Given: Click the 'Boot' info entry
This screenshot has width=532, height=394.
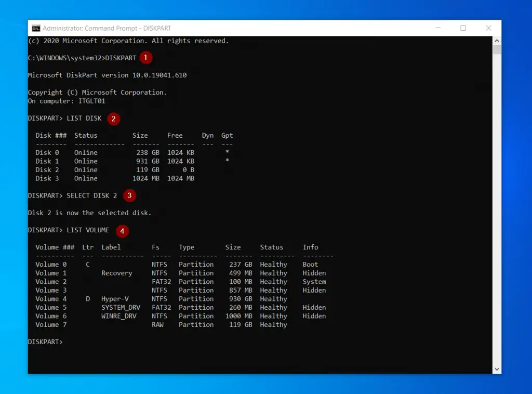Looking at the screenshot, I should pyautogui.click(x=310, y=265).
